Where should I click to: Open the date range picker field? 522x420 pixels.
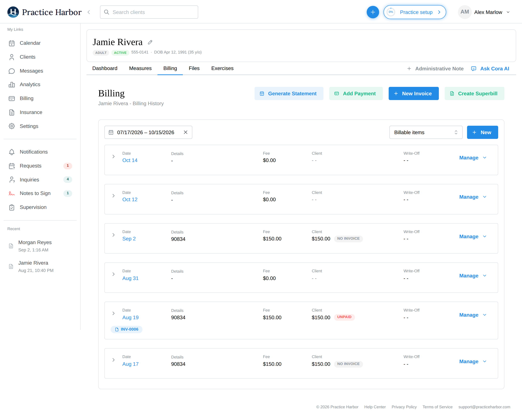coord(148,132)
